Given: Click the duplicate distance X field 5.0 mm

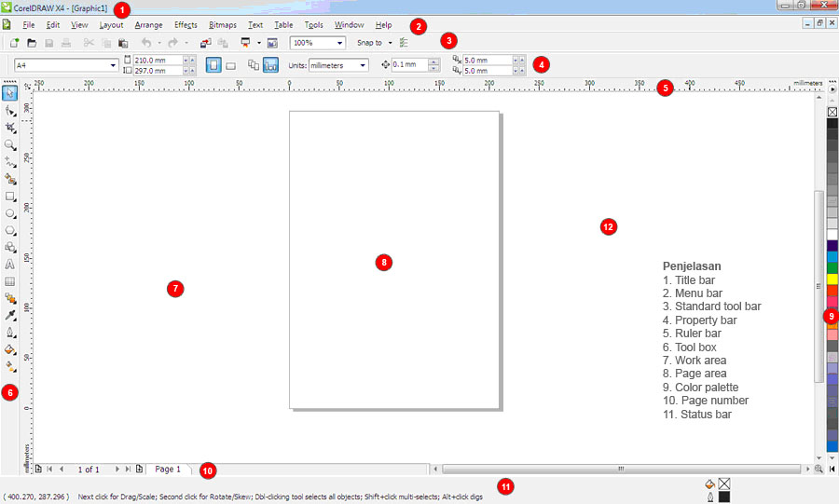Looking at the screenshot, I should coord(488,60).
